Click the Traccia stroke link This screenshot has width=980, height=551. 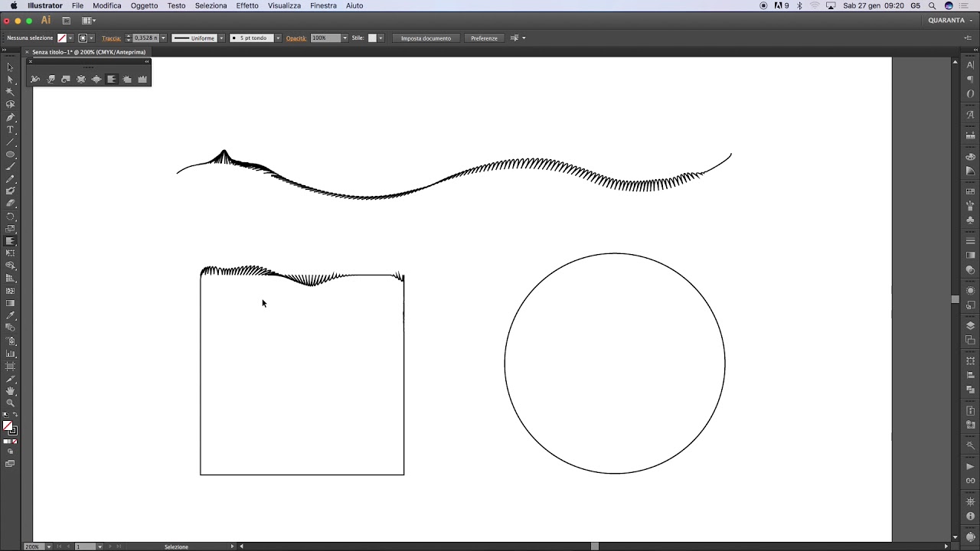pyautogui.click(x=111, y=37)
